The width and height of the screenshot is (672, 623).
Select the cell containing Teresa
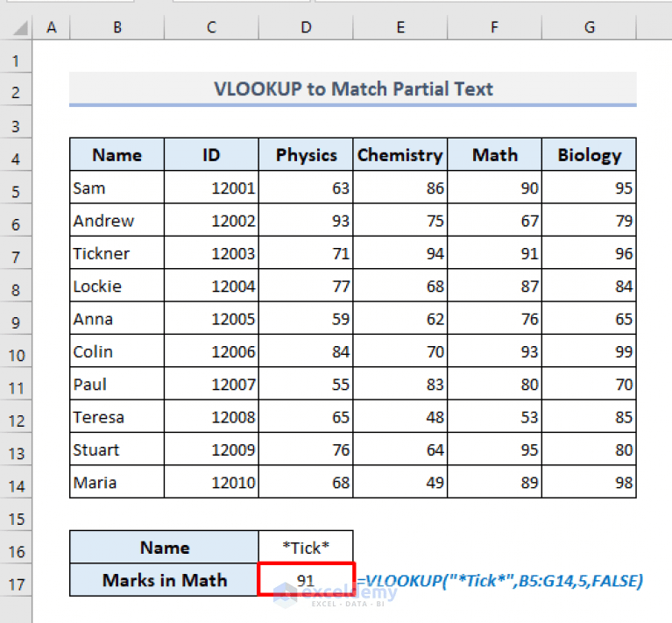click(x=117, y=416)
